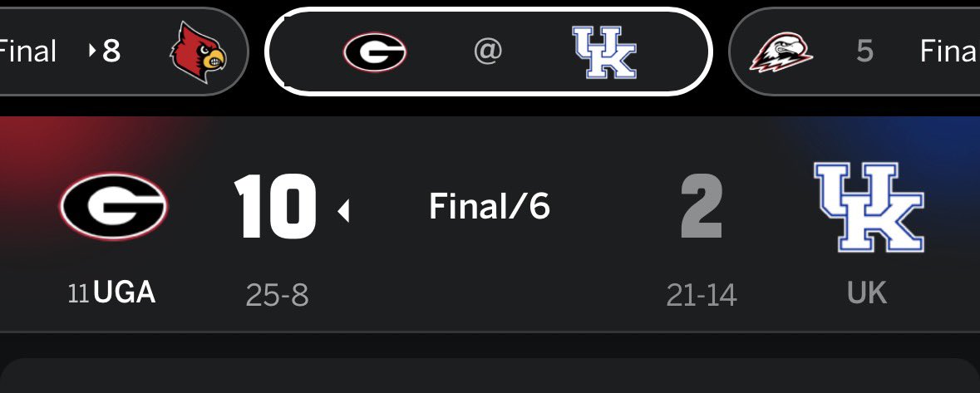The image size is (980, 393).
Task: Click the Kentucky UK logo in the selected game pill
Action: [x=604, y=52]
